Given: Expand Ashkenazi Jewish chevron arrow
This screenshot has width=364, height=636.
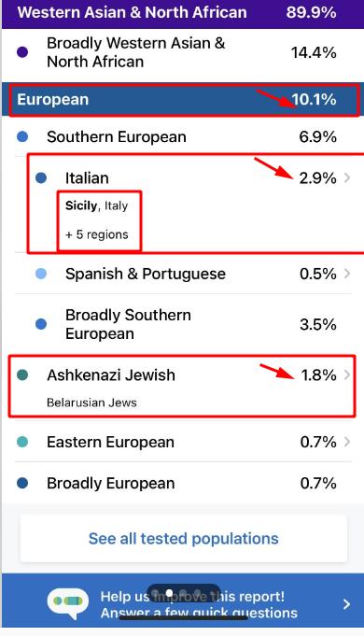Looking at the screenshot, I should 347,375.
